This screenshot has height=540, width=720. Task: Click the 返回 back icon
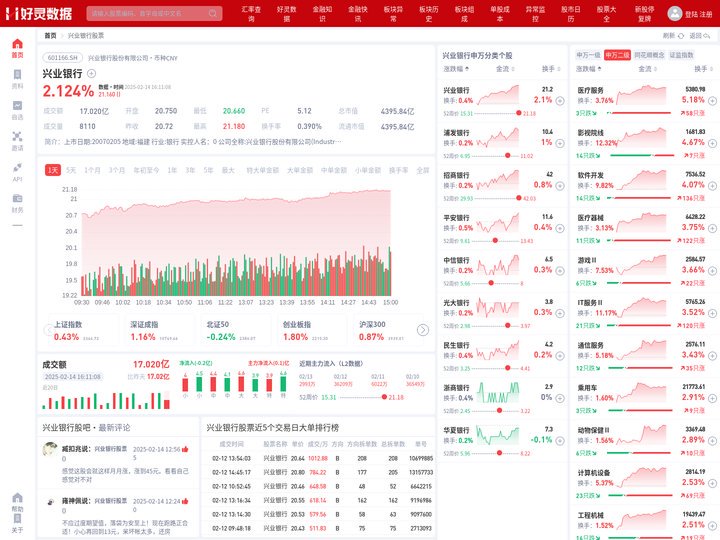[x=706, y=36]
